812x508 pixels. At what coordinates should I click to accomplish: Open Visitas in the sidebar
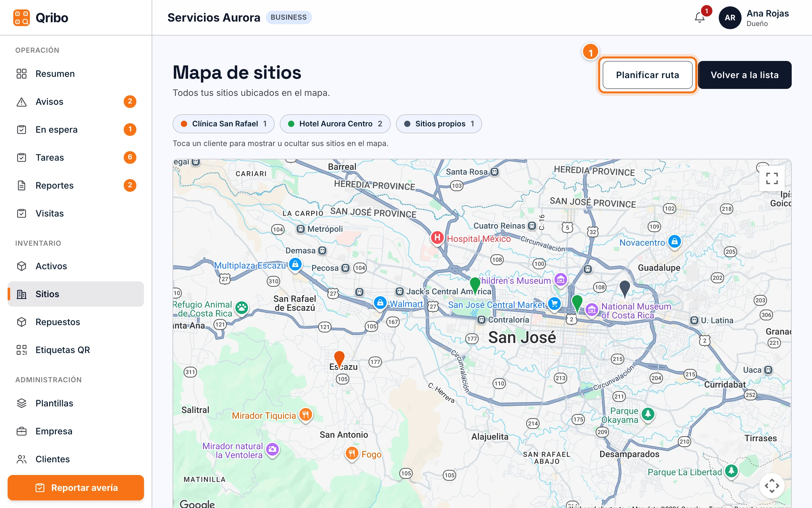click(76, 213)
